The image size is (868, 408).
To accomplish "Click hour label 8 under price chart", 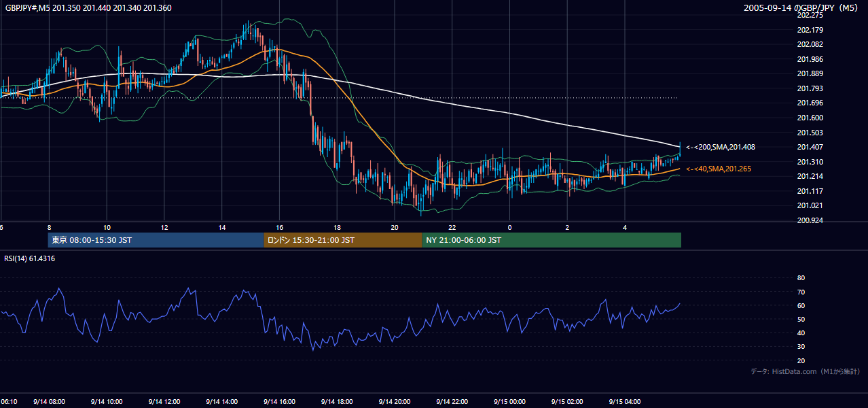I will tap(49, 227).
